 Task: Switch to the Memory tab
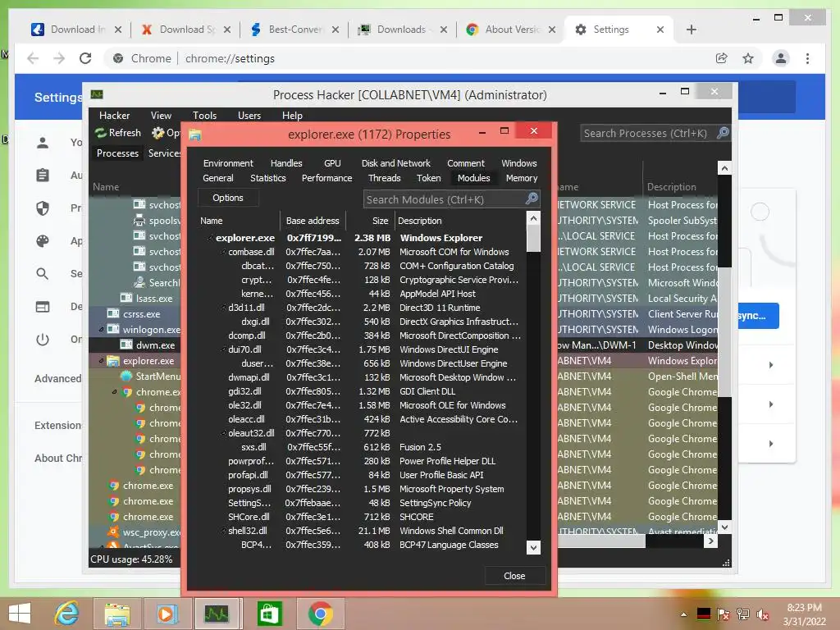point(521,178)
